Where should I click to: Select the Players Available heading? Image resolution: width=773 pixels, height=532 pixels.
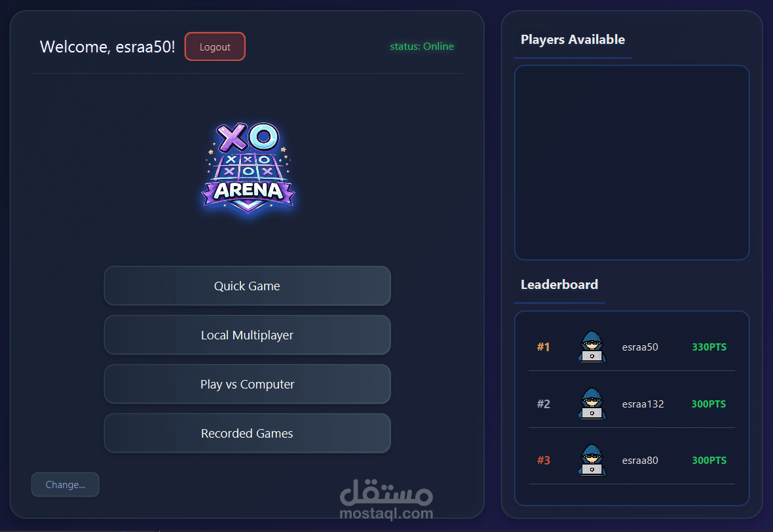573,39
